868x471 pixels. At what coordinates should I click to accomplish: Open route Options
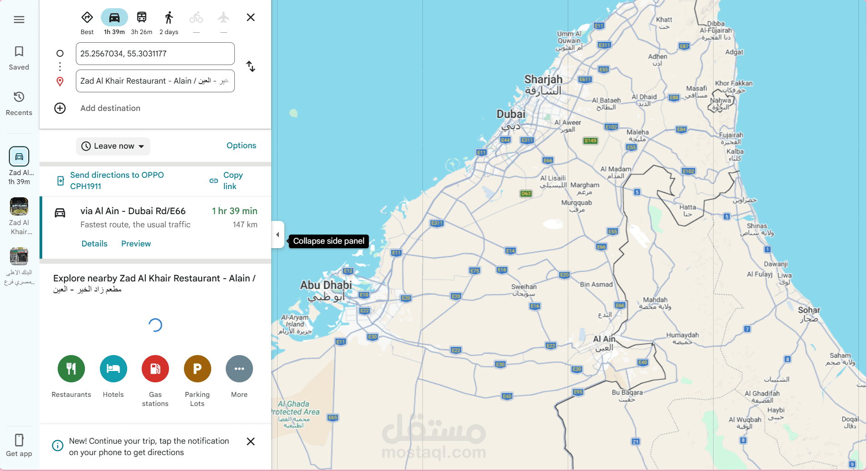[241, 145]
